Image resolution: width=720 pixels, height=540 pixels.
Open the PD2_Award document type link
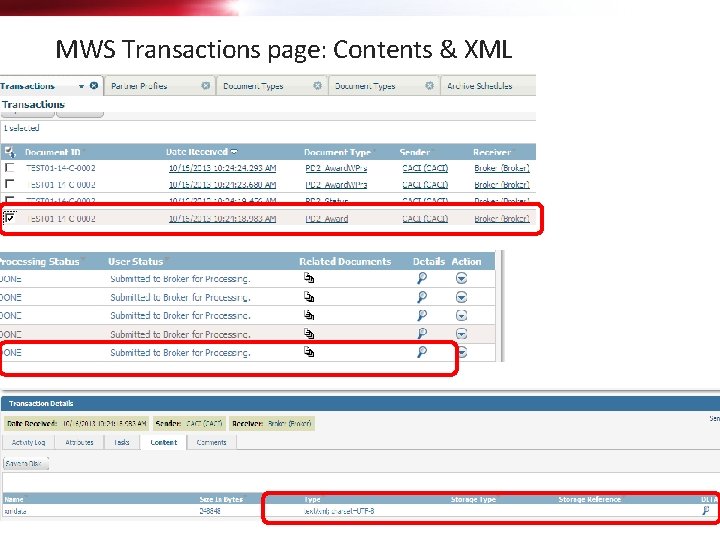(x=326, y=219)
